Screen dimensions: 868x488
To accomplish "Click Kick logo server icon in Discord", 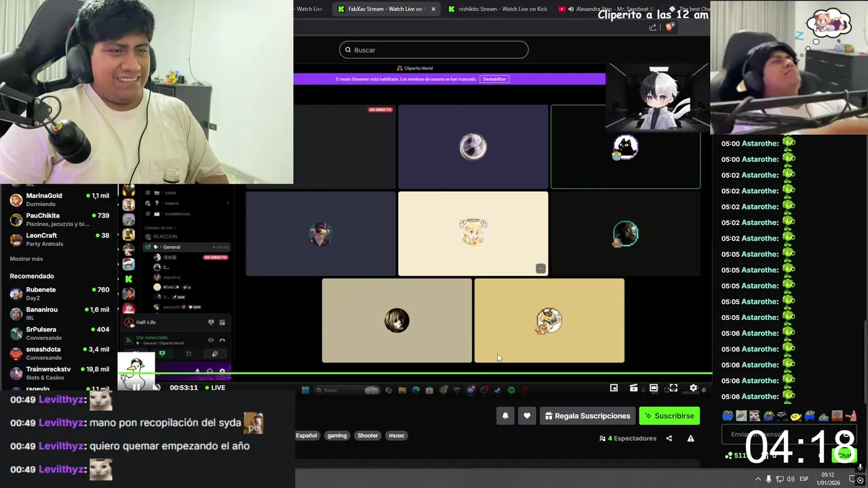I will click(128, 279).
